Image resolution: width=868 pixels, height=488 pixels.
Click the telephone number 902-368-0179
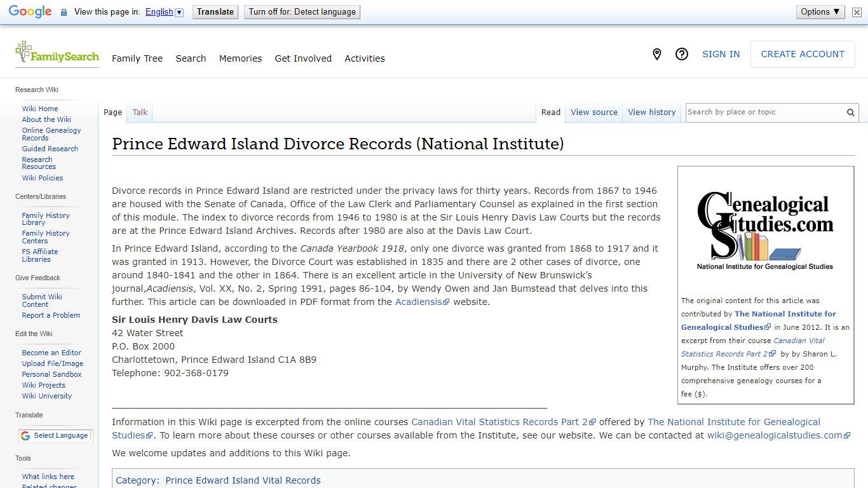pyautogui.click(x=196, y=373)
